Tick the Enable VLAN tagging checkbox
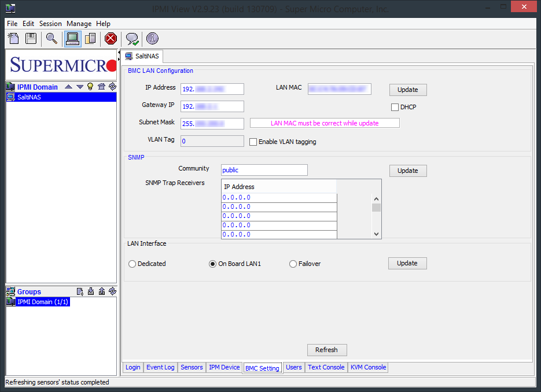Screen dimensions: 541x392 tap(253, 142)
